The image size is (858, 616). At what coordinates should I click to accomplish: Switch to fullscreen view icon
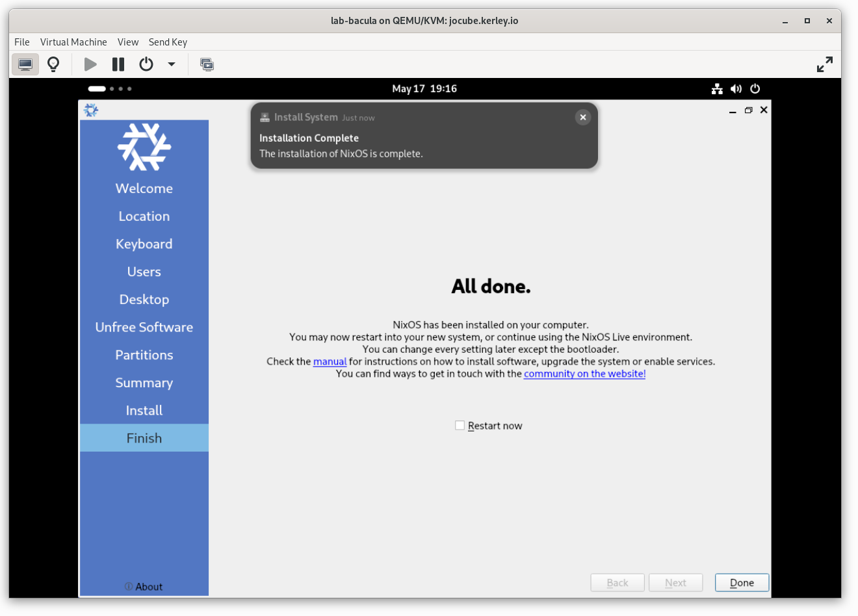(x=825, y=64)
